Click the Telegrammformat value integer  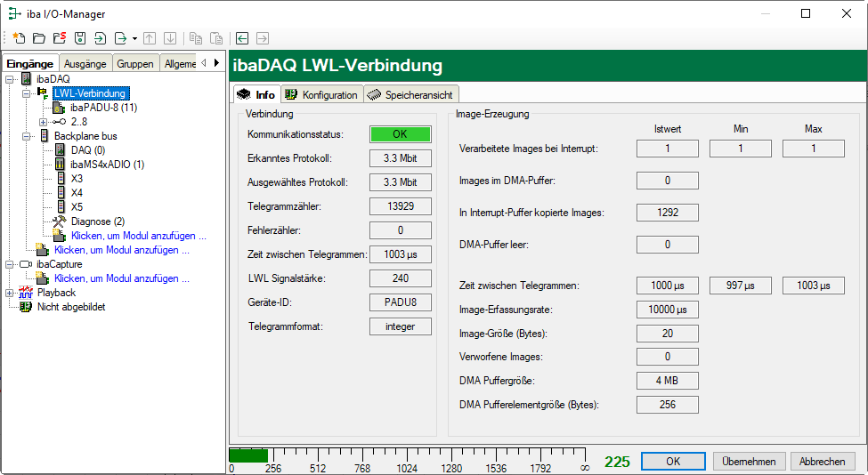pos(401,326)
